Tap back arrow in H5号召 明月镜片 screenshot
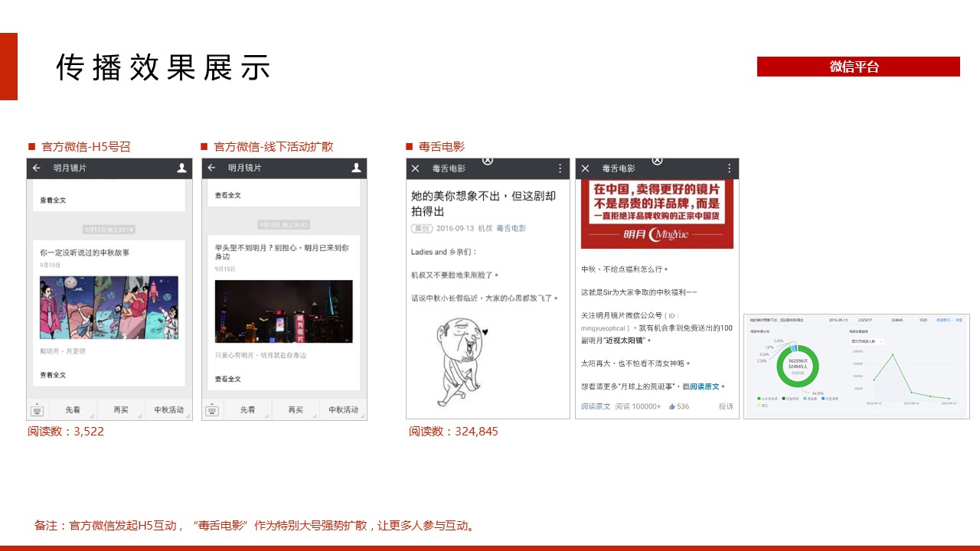This screenshot has height=551, width=980. 37,168
